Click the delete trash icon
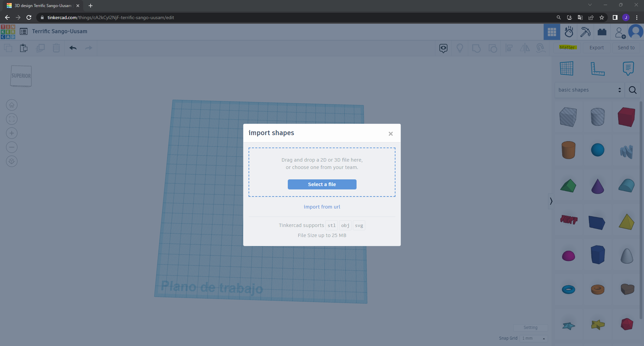 point(56,48)
